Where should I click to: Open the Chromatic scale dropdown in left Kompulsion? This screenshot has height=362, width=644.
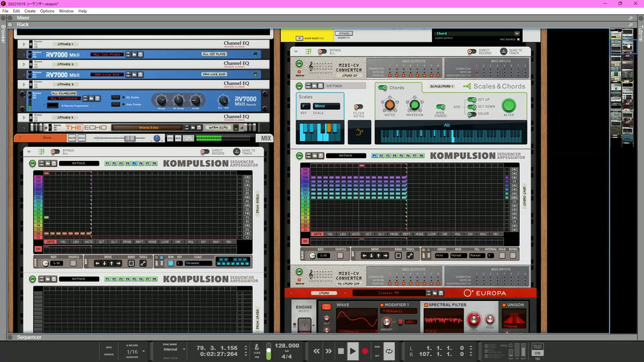click(198, 263)
